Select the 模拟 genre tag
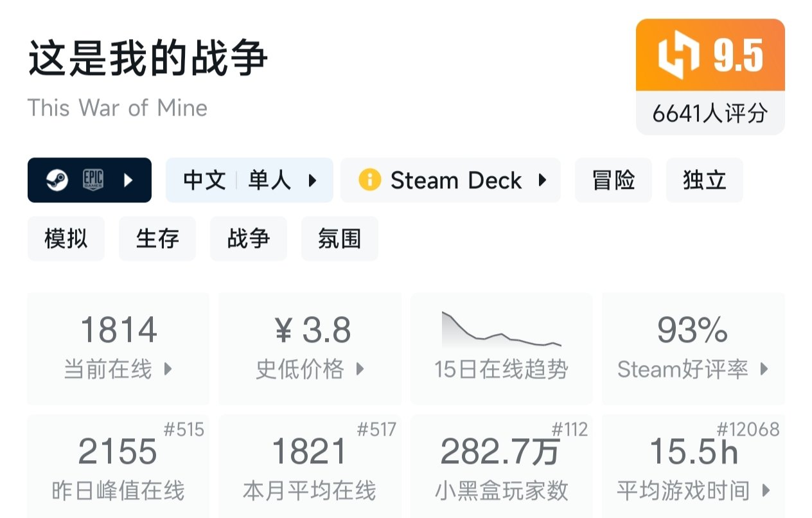 66,238
